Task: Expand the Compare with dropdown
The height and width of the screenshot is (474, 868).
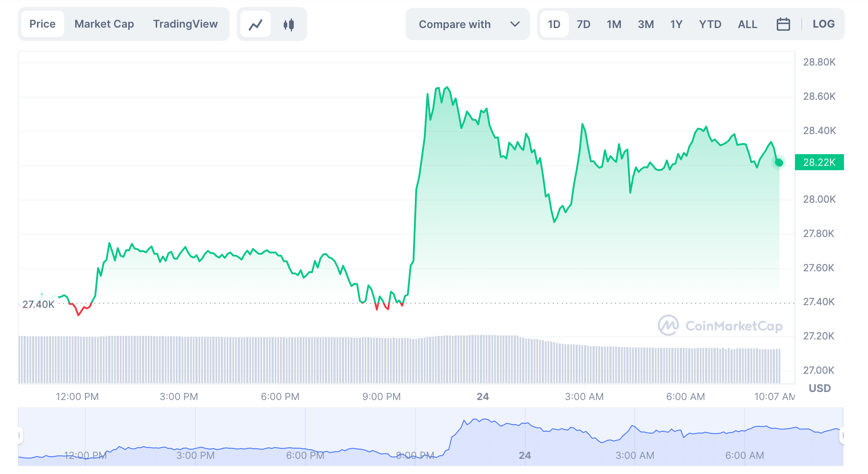Action: (x=468, y=24)
